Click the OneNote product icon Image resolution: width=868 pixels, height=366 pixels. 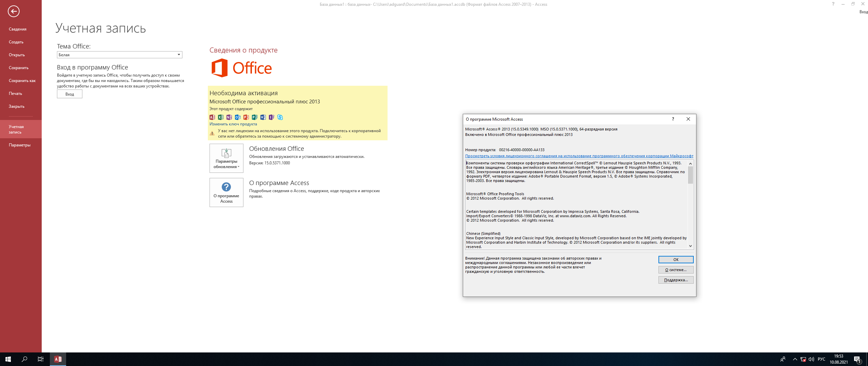[x=229, y=117]
